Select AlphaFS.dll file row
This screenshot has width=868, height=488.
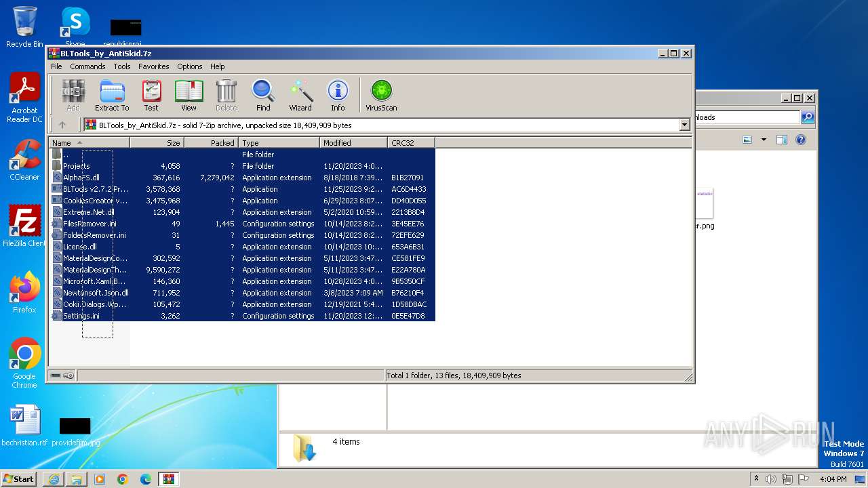click(242, 178)
